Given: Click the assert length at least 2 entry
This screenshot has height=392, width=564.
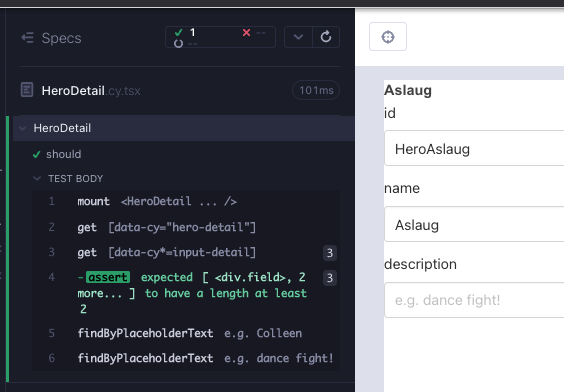Looking at the screenshot, I should (186, 293).
